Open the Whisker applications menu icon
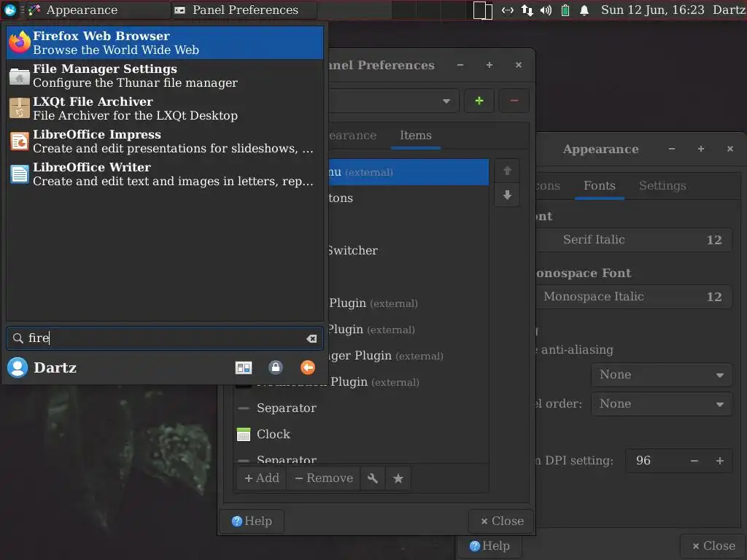Screen dimensions: 747x560 click(x=9, y=9)
